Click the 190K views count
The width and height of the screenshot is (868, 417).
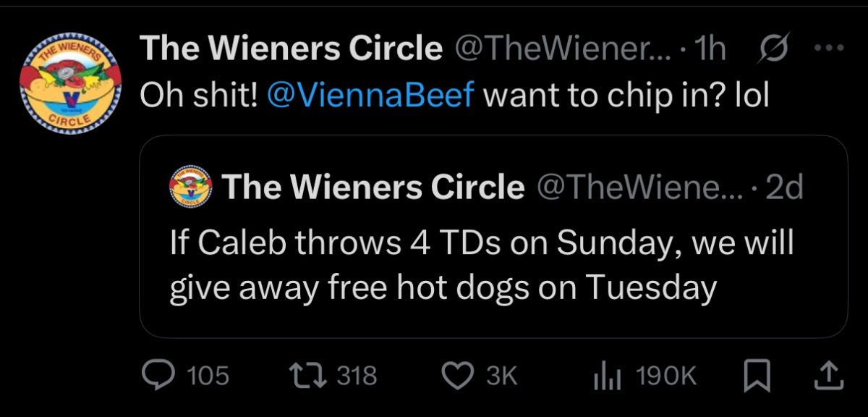665,375
